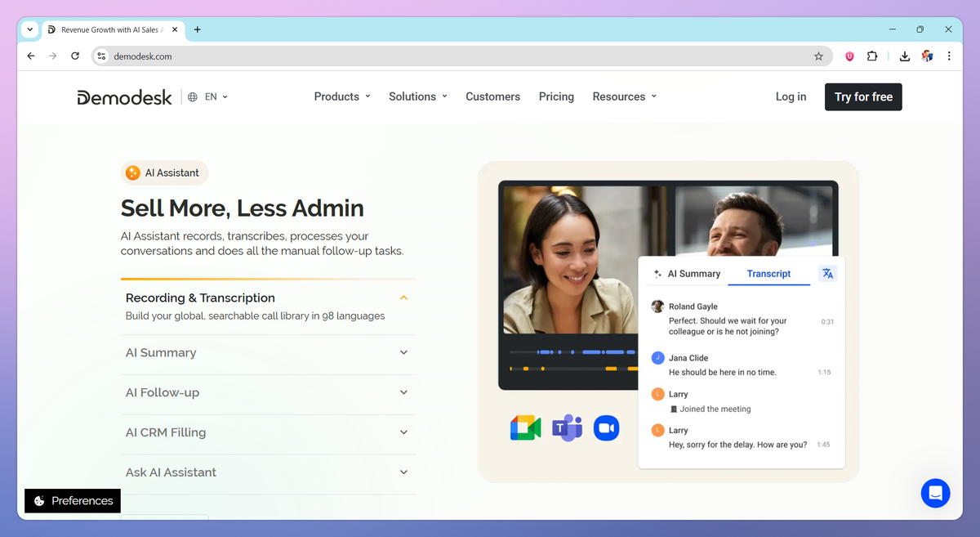
Task: Click the uBlock Origin extension icon
Action: click(849, 56)
